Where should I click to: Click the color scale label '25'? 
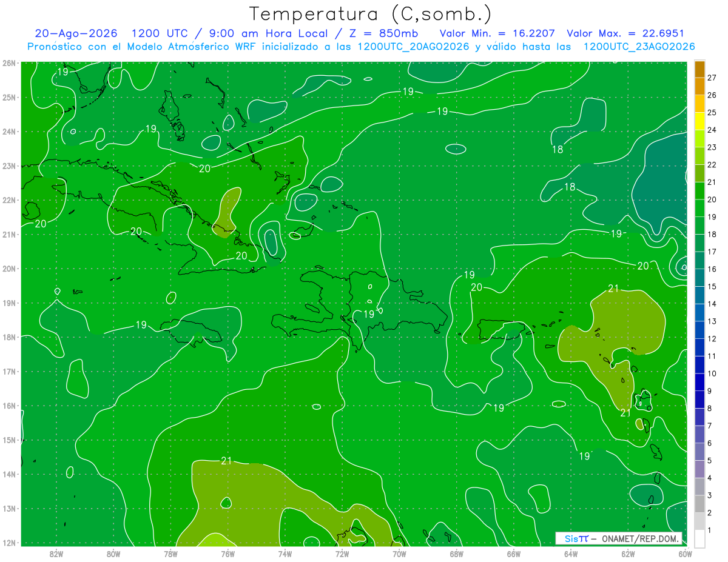tap(712, 112)
